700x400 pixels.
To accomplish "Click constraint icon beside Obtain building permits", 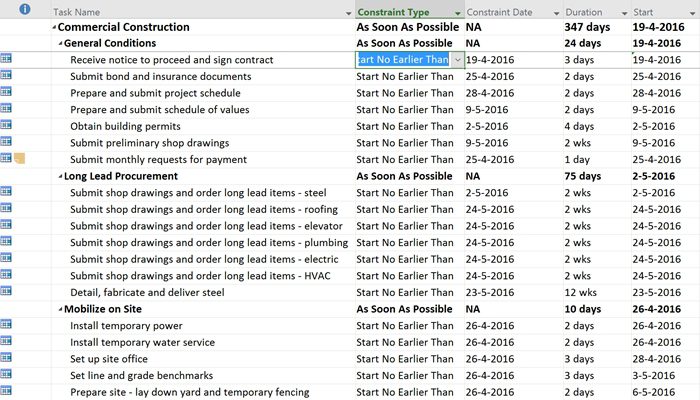I will (x=6, y=125).
